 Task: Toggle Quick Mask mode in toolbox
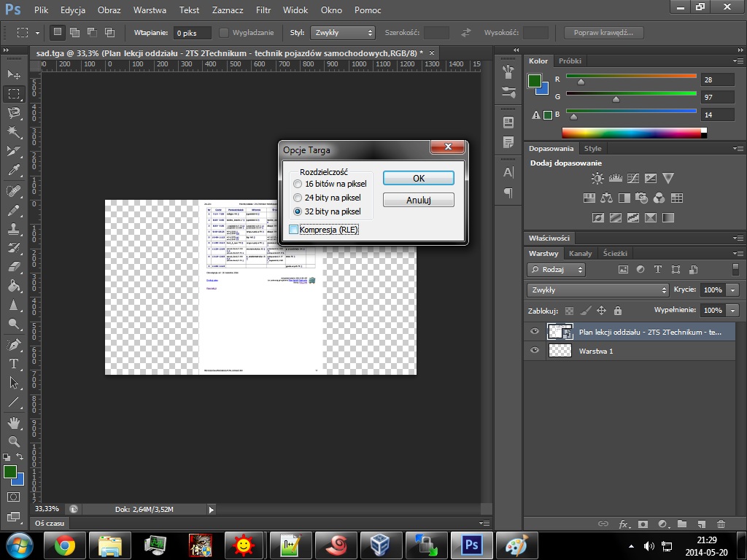[13, 497]
